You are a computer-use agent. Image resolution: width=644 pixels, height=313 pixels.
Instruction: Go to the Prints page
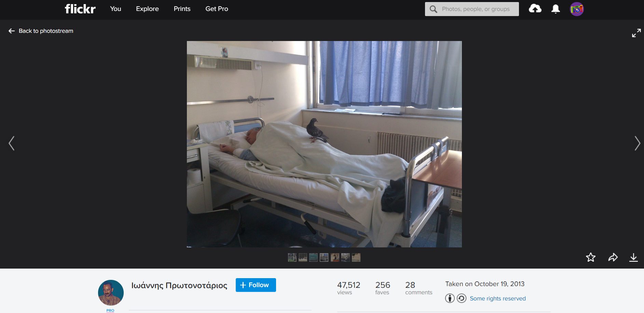pyautogui.click(x=182, y=9)
